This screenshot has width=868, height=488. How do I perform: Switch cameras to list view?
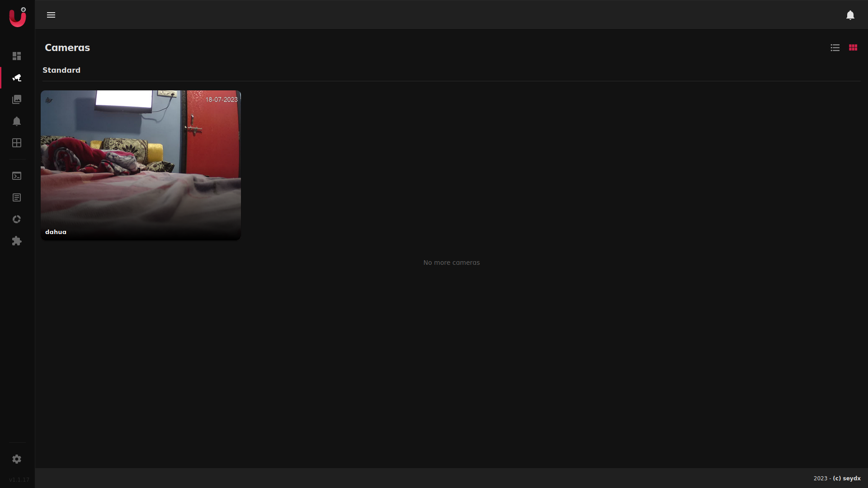[835, 47]
